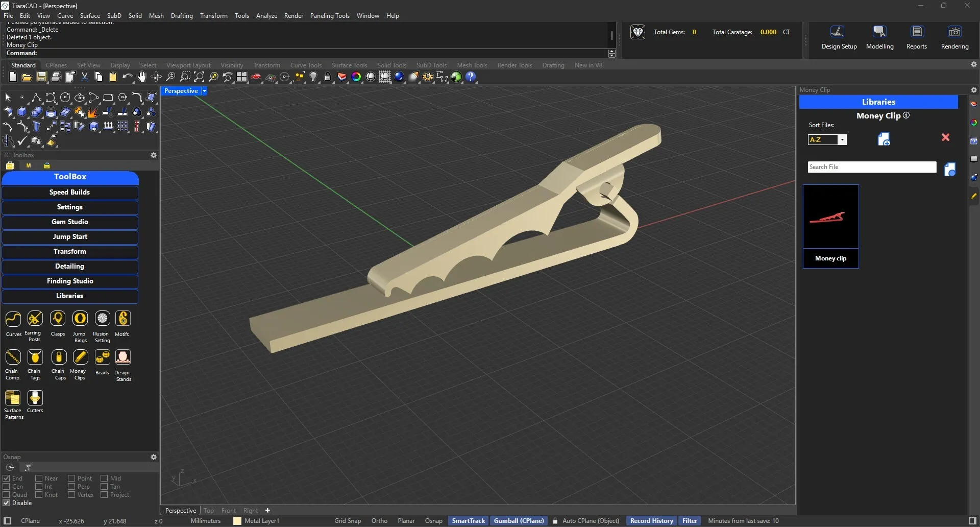Viewport: 980px width, 527px height.
Task: Click the Surface Patterns icon
Action: pos(13,398)
